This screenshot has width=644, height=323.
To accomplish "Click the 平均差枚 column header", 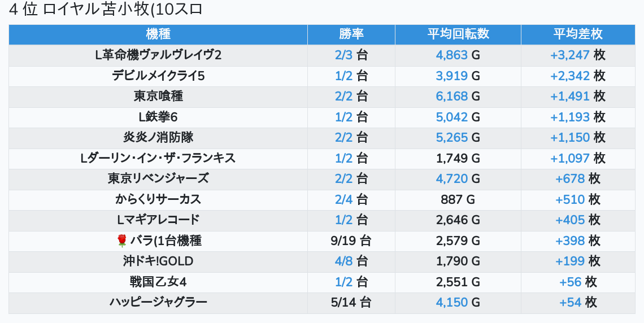I will coord(577,34).
